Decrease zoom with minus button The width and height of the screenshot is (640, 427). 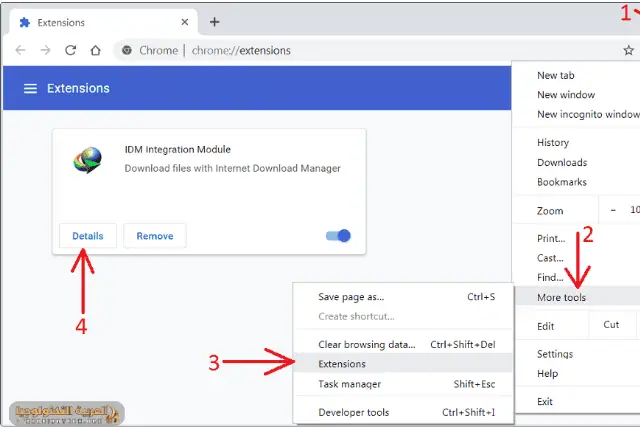(x=613, y=210)
